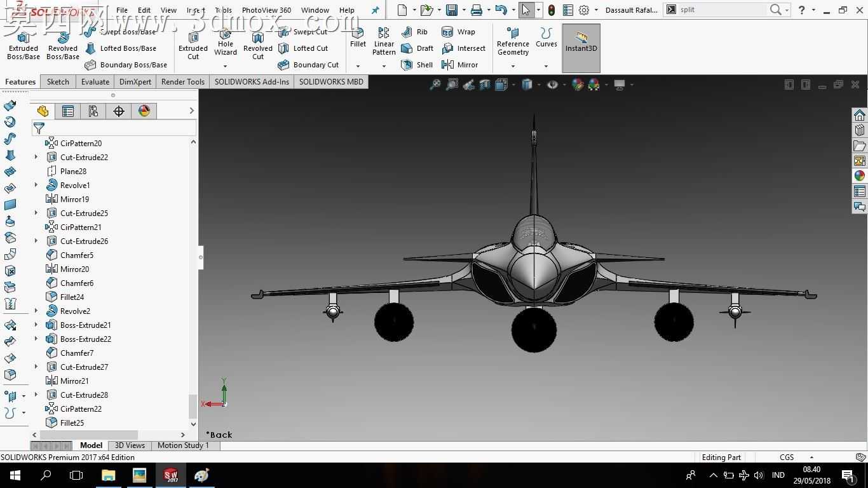Switch to the DisplayManager panel tab

pyautogui.click(x=144, y=111)
